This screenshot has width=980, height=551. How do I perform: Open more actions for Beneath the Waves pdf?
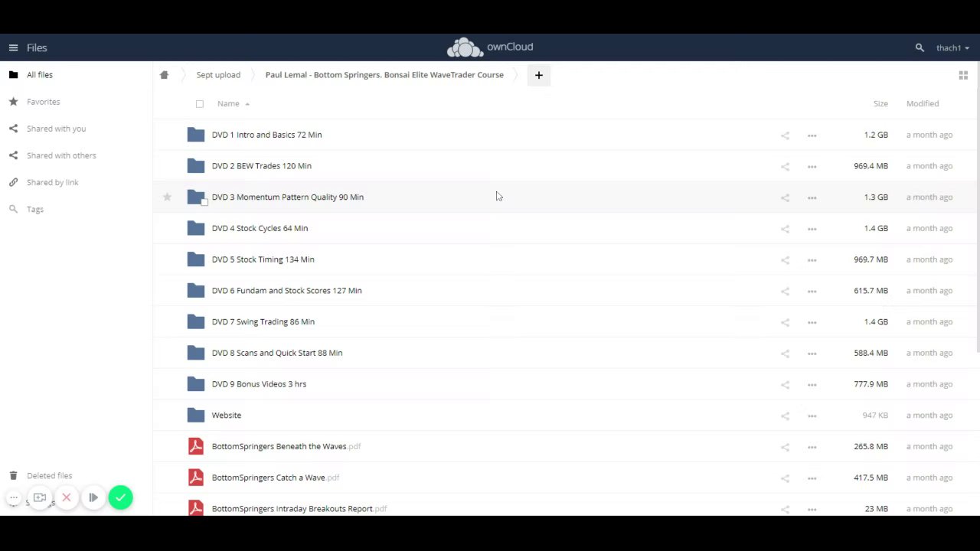pyautogui.click(x=812, y=447)
